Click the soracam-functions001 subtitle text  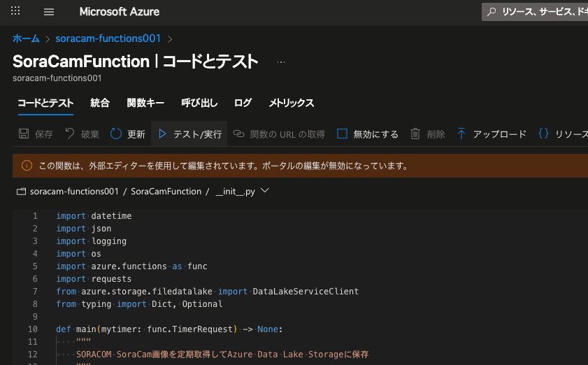point(57,78)
